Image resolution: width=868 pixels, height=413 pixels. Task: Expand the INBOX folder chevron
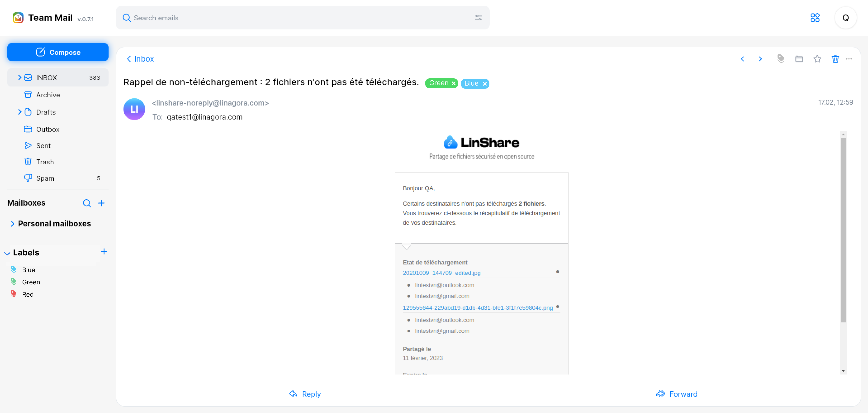19,78
